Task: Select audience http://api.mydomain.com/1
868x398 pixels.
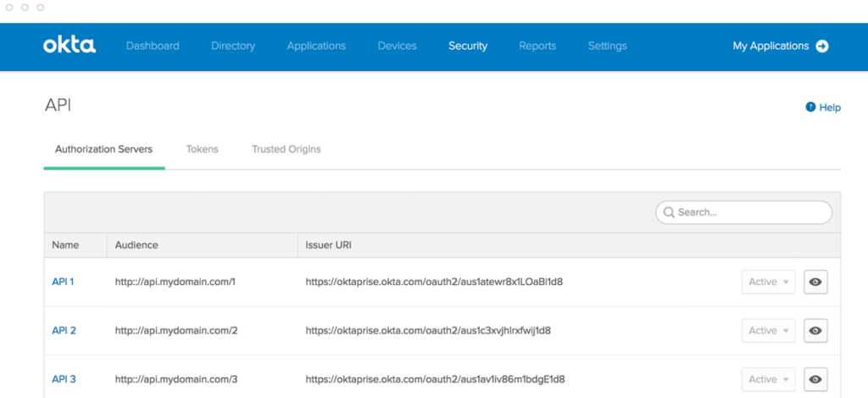Action: (175, 282)
